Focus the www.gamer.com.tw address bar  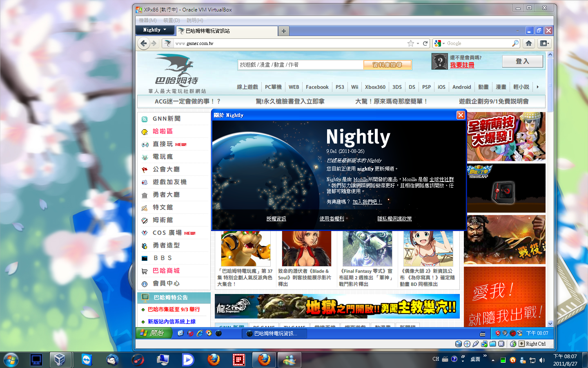[x=290, y=43]
